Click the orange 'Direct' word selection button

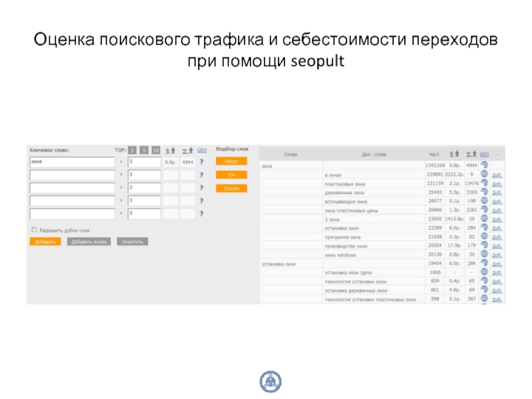pos(231,162)
